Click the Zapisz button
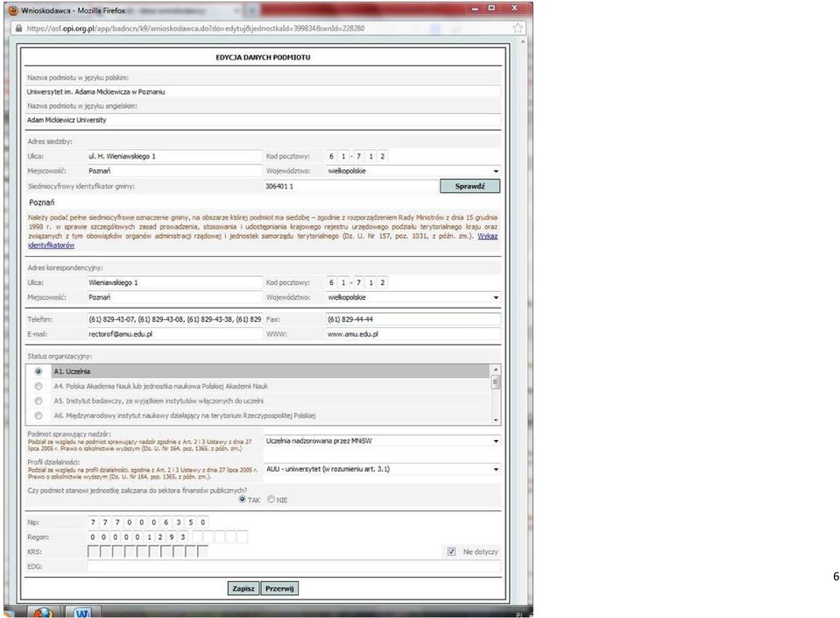The height and width of the screenshot is (618, 840). point(244,588)
